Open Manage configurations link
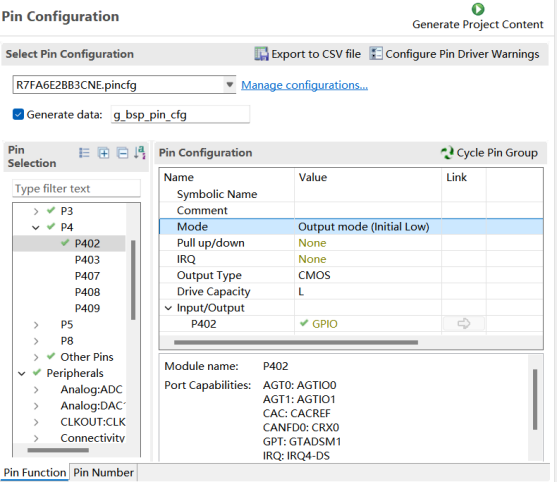The image size is (558, 483). [304, 85]
